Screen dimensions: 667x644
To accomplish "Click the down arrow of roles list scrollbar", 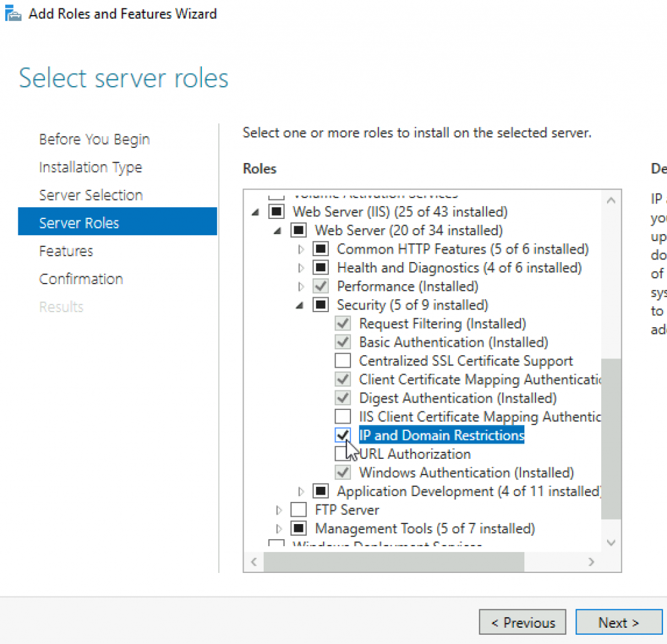I will pos(611,543).
